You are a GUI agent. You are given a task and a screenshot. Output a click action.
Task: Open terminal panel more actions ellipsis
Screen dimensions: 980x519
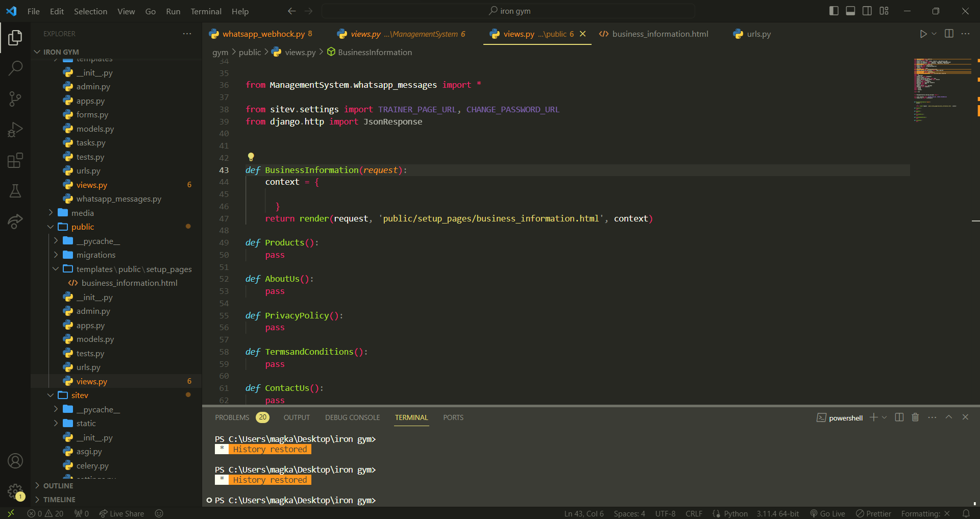[932, 417]
